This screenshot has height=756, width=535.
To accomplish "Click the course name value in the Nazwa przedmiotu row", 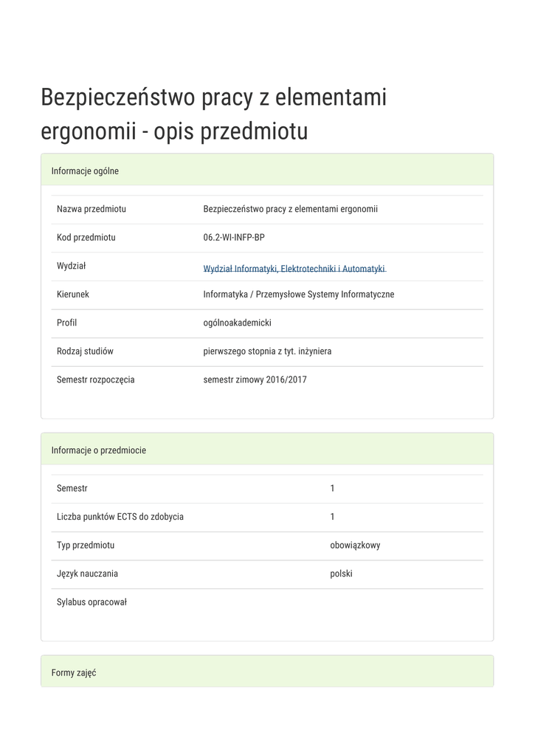I will [x=290, y=209].
